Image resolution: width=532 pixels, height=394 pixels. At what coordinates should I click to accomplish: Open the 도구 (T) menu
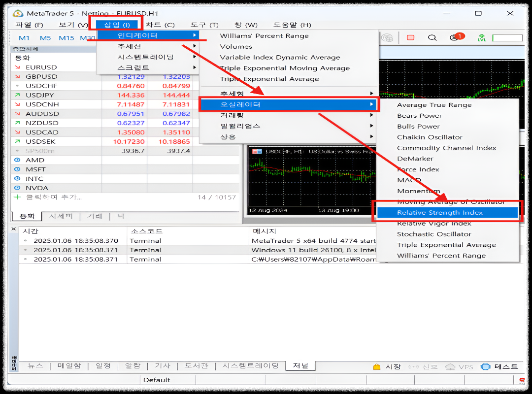tap(204, 25)
